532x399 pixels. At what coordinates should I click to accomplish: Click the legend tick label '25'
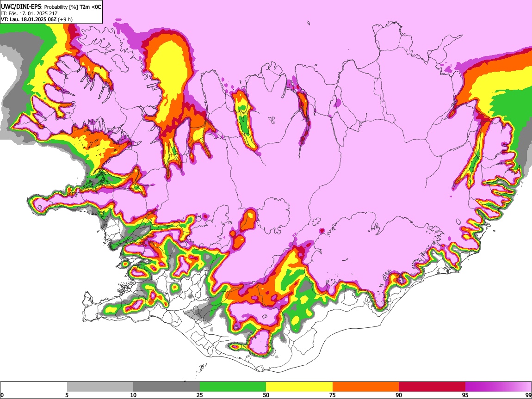click(200, 395)
